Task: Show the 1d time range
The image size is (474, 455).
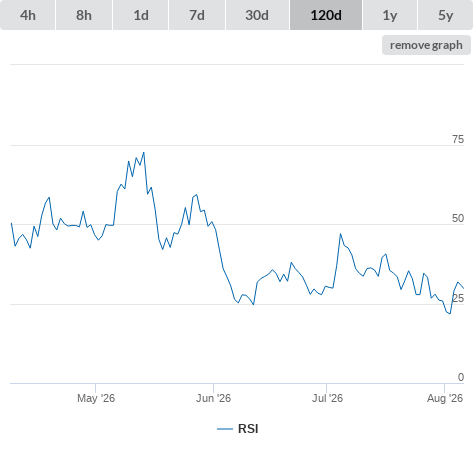Action: pyautogui.click(x=141, y=15)
